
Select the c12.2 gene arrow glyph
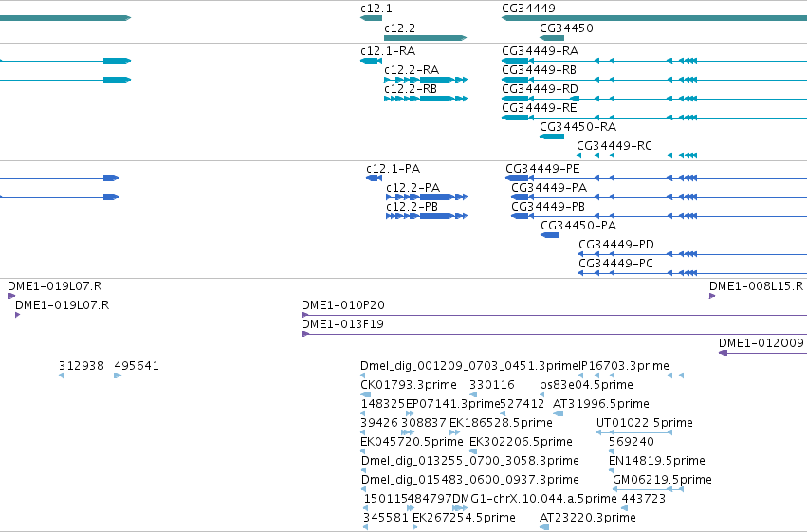(425, 38)
